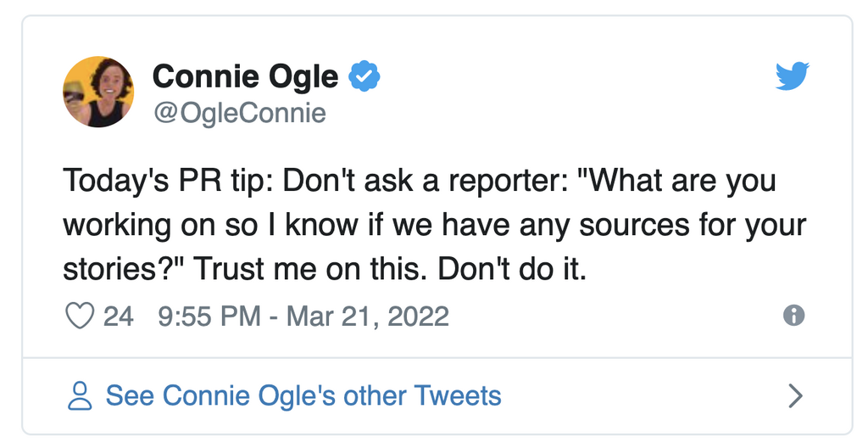The height and width of the screenshot is (448, 868).
Task: Click the person silhouette icon in footer
Action: 80,395
